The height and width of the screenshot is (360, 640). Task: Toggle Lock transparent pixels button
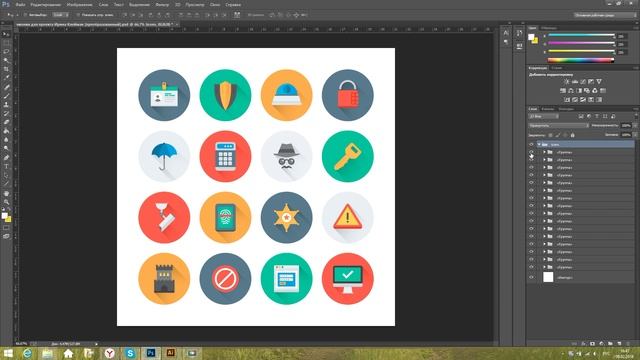[x=550, y=135]
